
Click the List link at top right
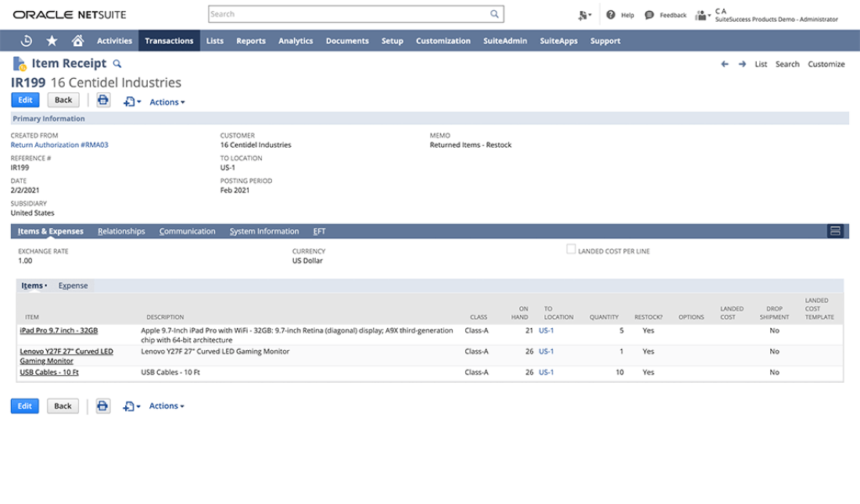761,64
